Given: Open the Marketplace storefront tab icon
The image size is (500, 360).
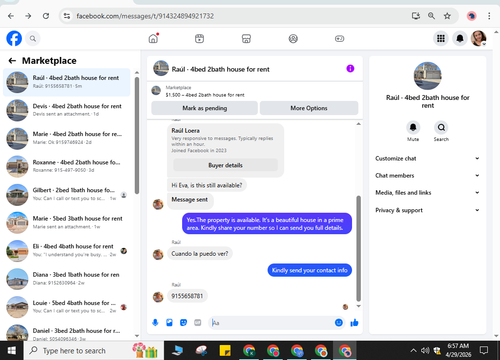Looking at the screenshot, I should (x=246, y=39).
